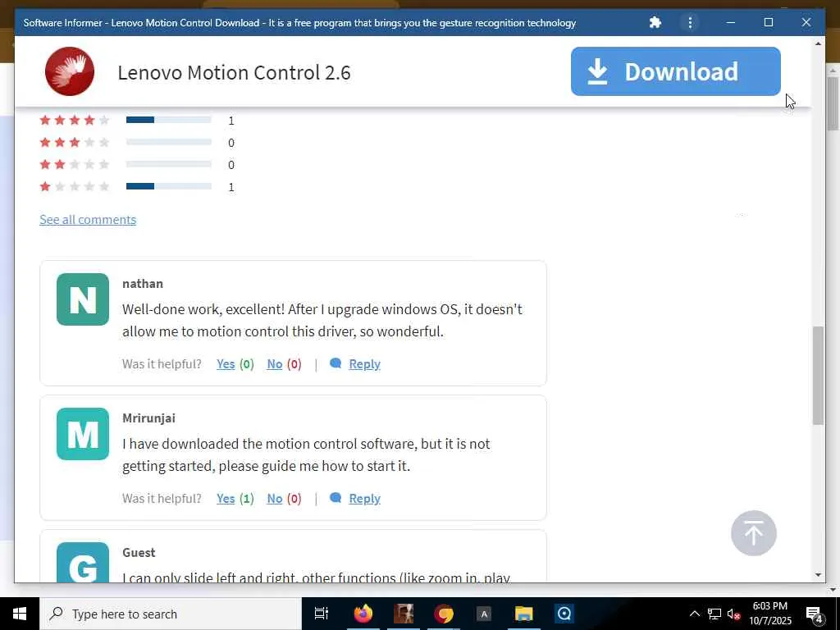Click speech bubble icon in nathan's comment
Screen dimensions: 840x630
336,363
